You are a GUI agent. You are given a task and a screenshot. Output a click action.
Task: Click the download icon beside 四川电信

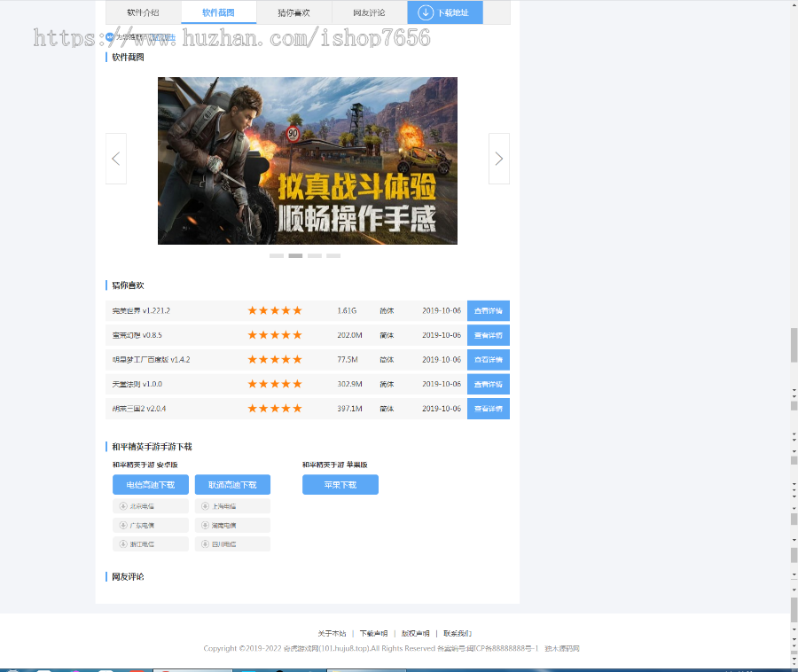(x=205, y=543)
